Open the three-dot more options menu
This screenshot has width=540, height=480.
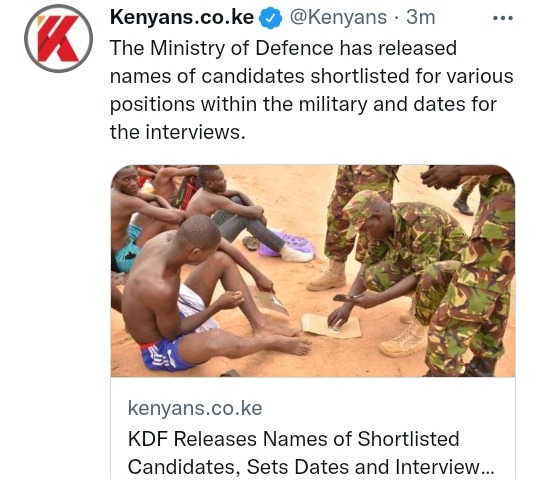pos(503,18)
